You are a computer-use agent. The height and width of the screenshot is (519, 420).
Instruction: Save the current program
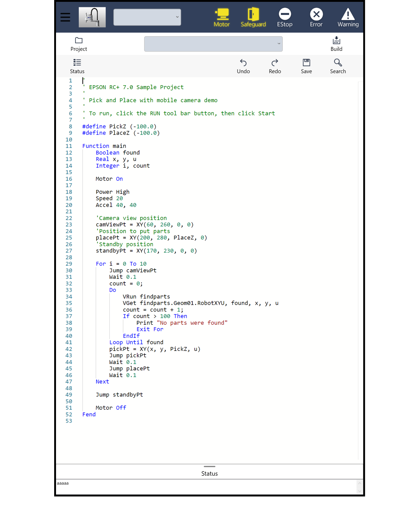tap(306, 66)
